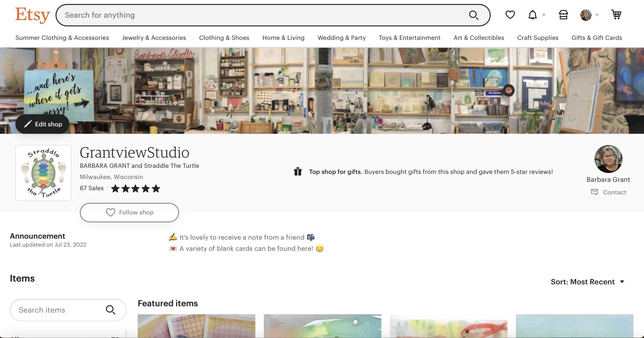Click 'Last updated on Jul 23, 2022' text
Screen dimensions: 644x338
(x=48, y=245)
